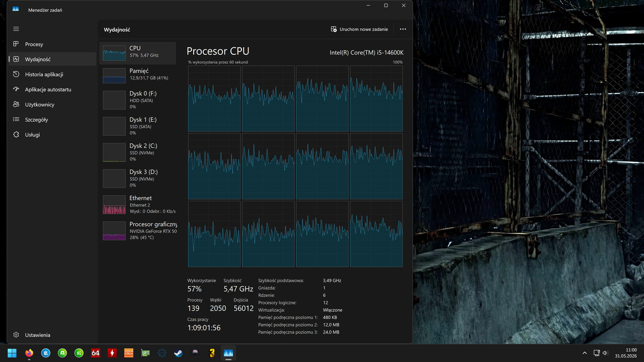Screen dimensions: 644x362
Task: Open the volume speaker tray icon
Action: pos(605,353)
